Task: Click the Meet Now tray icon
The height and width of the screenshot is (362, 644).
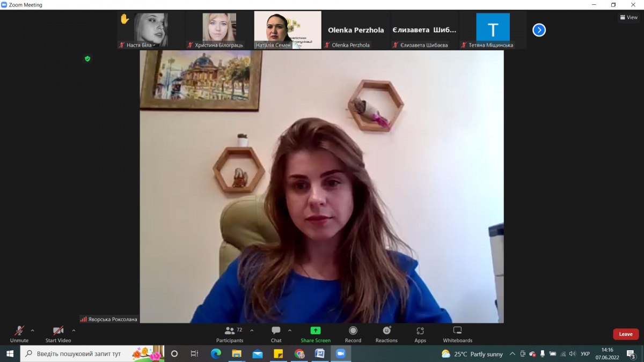Action: 523,354
